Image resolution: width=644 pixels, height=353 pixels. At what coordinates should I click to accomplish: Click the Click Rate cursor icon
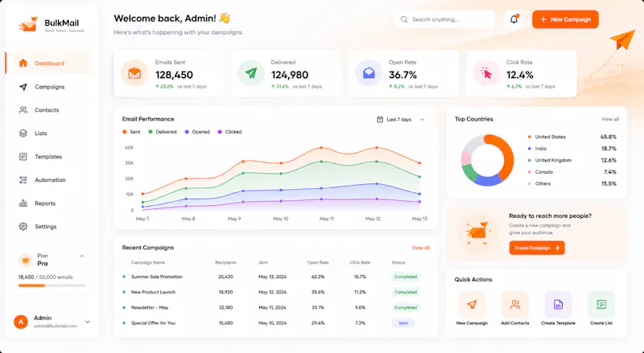pos(486,73)
